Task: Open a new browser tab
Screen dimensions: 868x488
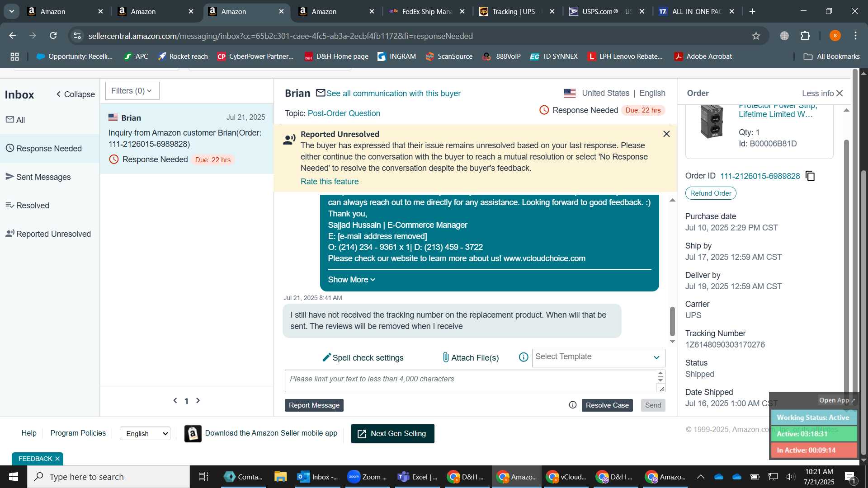Action: click(752, 11)
